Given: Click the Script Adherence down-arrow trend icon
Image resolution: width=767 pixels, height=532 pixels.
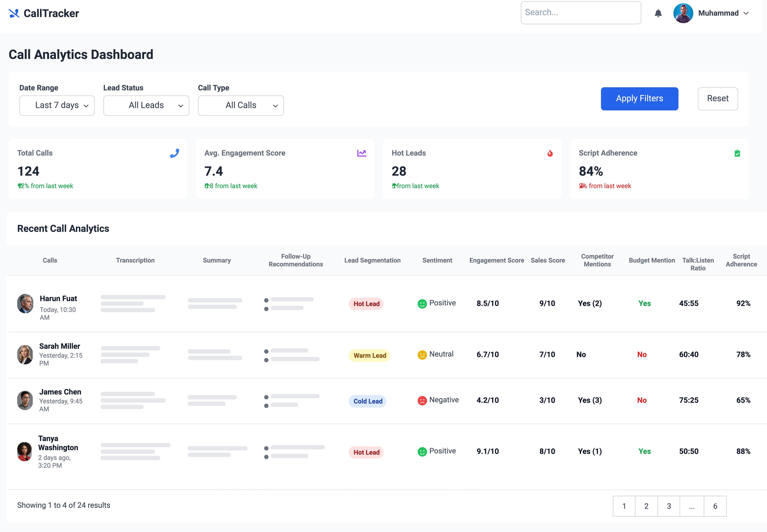Looking at the screenshot, I should pos(581,186).
